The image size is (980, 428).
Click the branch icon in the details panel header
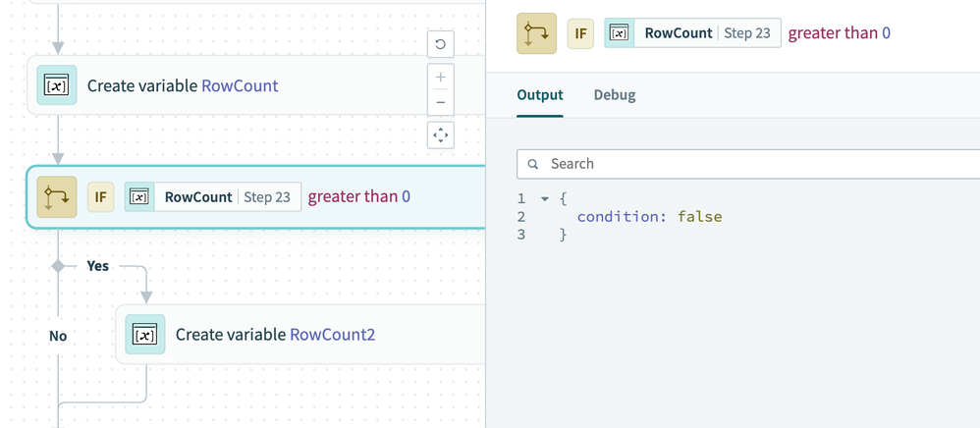(536, 33)
